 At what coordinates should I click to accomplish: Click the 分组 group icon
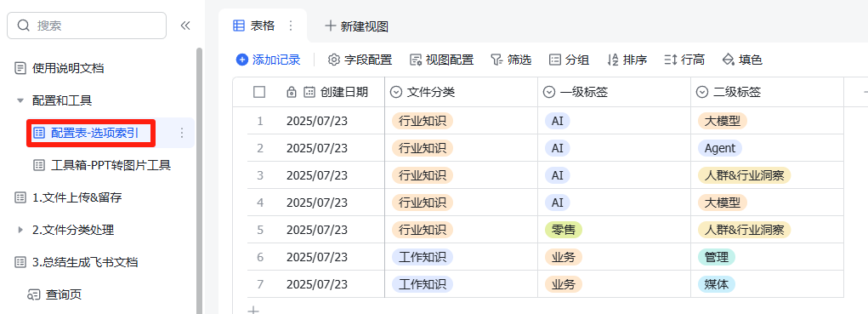[x=555, y=60]
